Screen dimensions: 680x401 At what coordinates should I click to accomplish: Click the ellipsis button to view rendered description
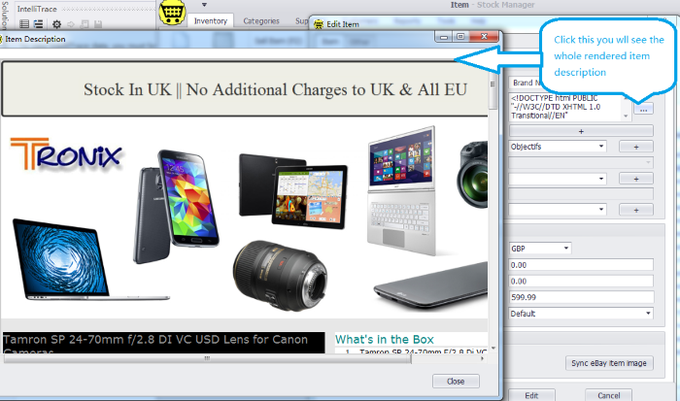pyautogui.click(x=644, y=109)
